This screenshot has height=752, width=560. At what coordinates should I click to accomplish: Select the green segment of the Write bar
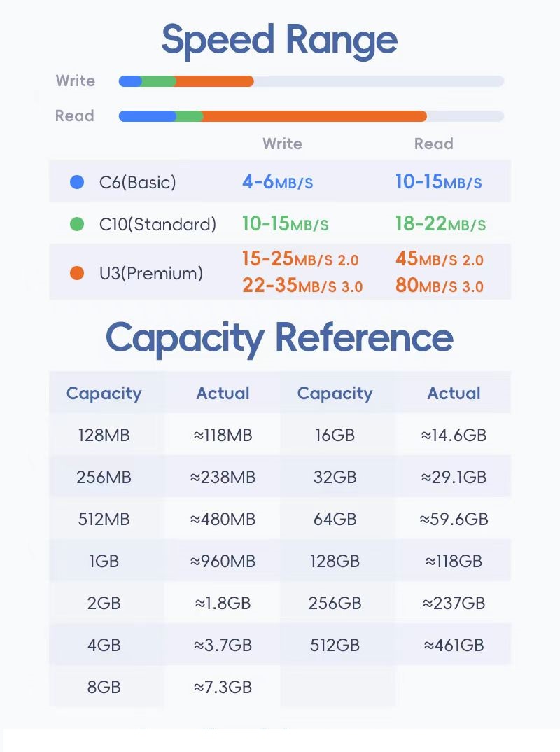(159, 81)
